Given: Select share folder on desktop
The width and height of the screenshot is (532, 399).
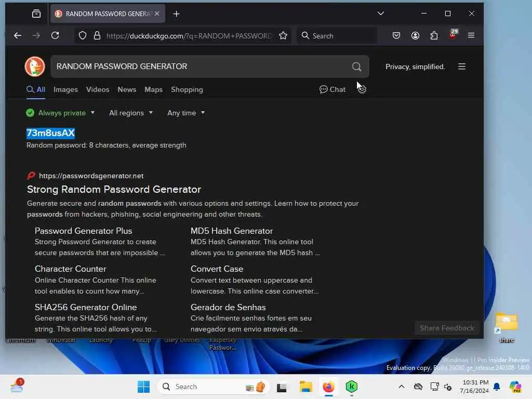Looking at the screenshot, I should click(x=507, y=327).
